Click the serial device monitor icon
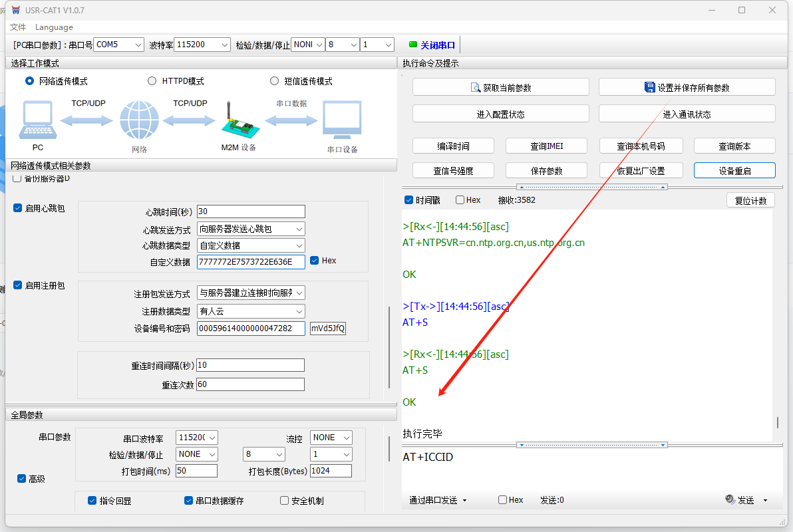The width and height of the screenshot is (793, 532). 342,120
